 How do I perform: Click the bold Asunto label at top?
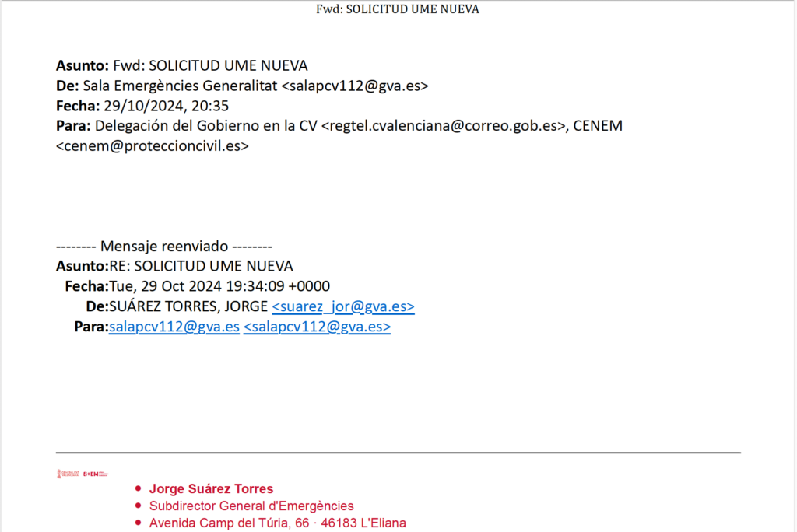(x=83, y=65)
